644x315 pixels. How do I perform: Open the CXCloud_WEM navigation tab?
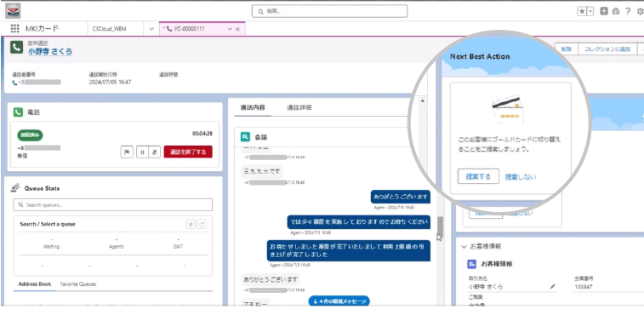point(109,29)
